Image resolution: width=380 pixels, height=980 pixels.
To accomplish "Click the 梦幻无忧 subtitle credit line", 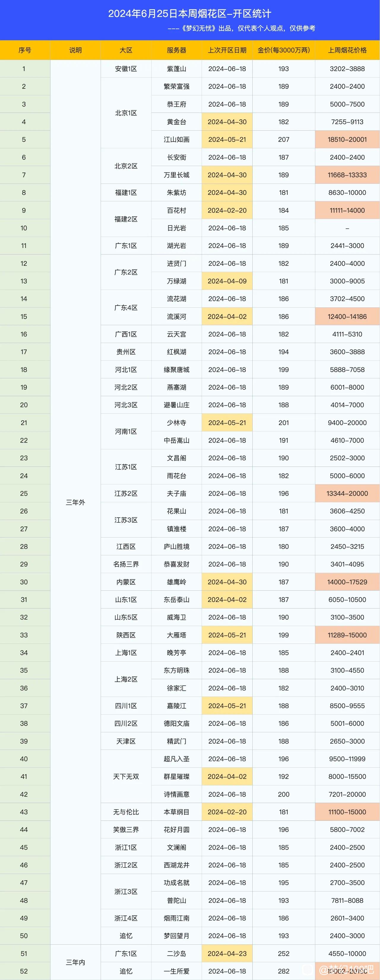I will point(241,28).
